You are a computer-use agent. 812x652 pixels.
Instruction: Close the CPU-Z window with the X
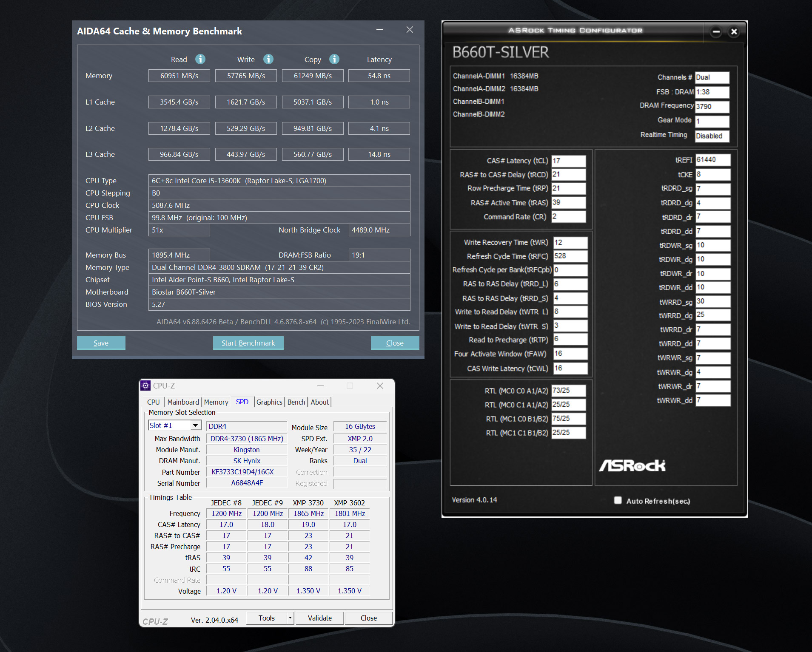(380, 386)
